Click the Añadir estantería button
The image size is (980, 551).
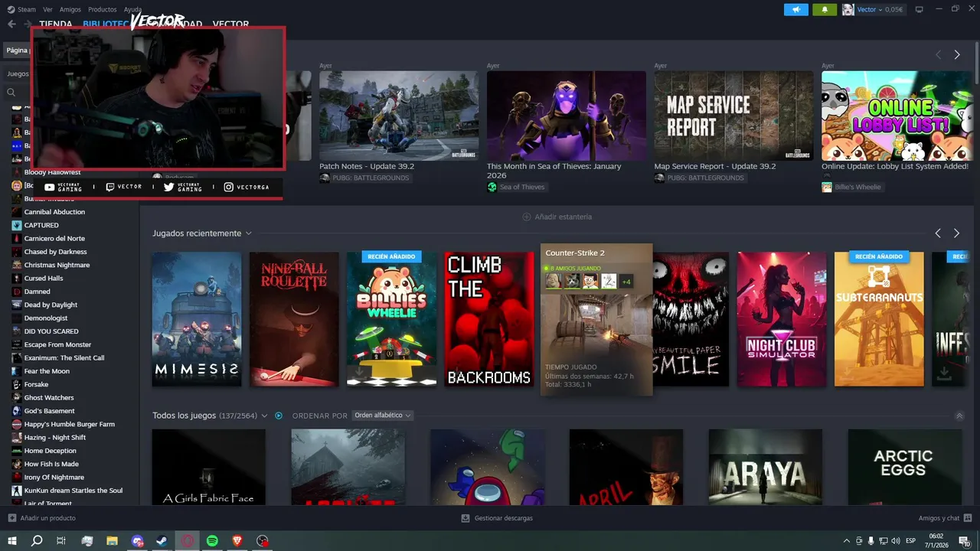pos(557,217)
